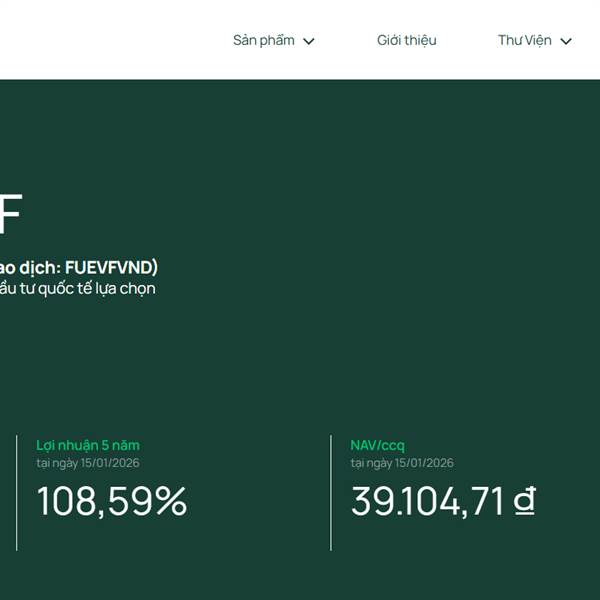
Task: Select the 108,59% return figure
Action: pos(112,501)
